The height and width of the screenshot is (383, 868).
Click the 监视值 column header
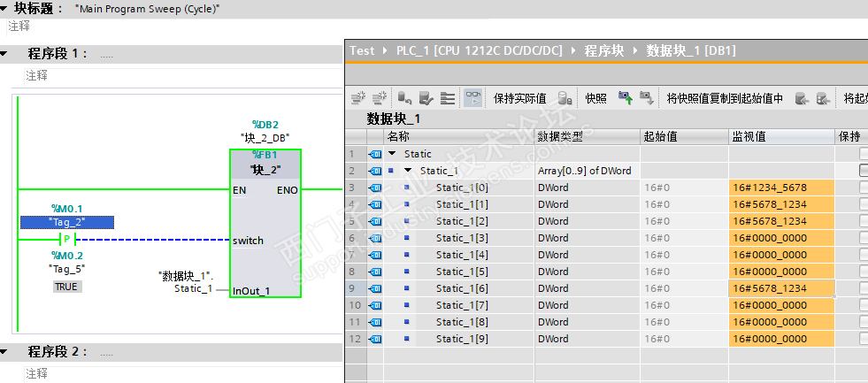tap(781, 137)
